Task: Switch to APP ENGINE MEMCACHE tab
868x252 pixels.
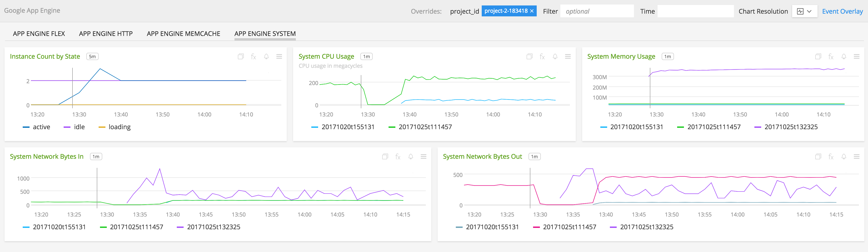Action: pyautogui.click(x=183, y=34)
